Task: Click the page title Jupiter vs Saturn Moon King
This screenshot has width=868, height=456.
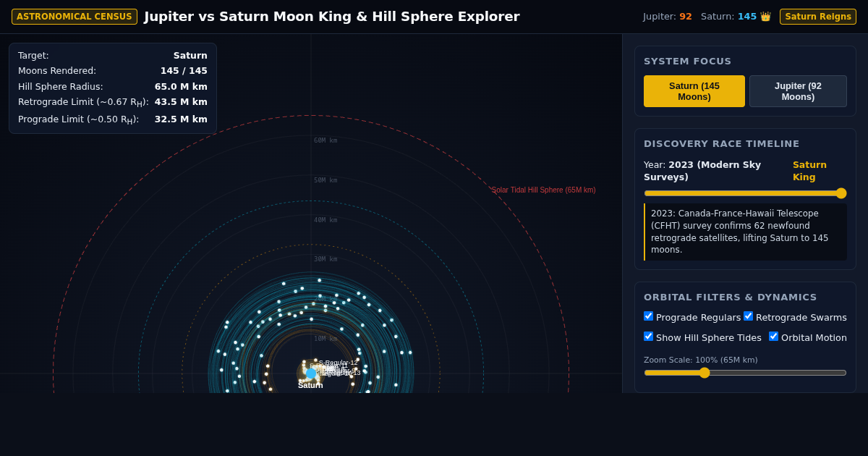Action: [x=332, y=17]
